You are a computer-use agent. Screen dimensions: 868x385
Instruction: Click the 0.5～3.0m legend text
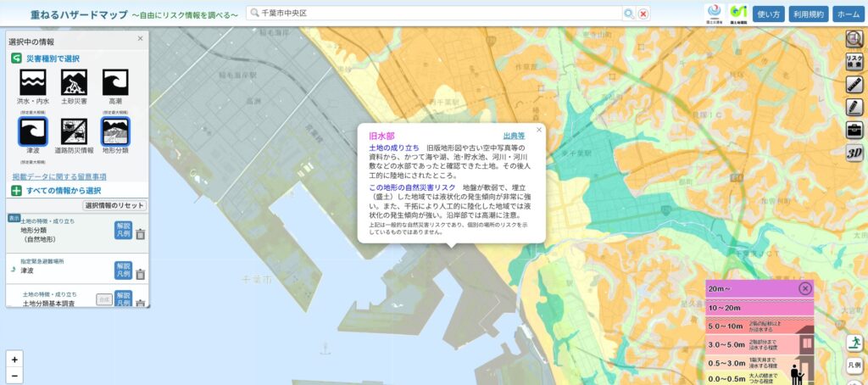[726, 363]
